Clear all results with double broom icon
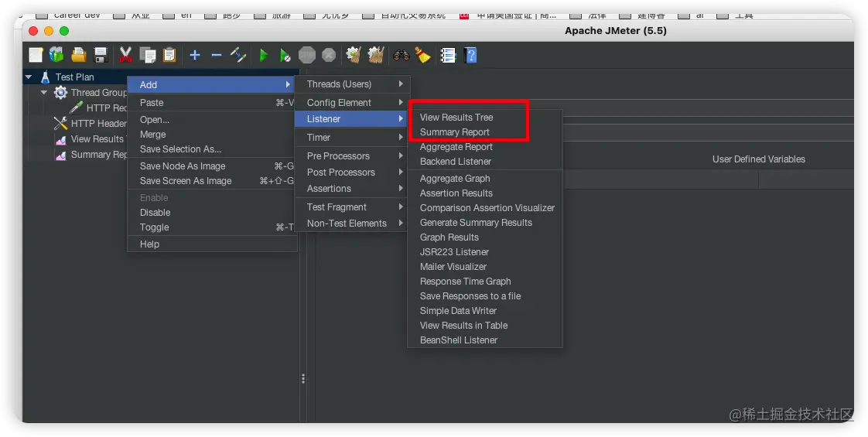 click(376, 55)
